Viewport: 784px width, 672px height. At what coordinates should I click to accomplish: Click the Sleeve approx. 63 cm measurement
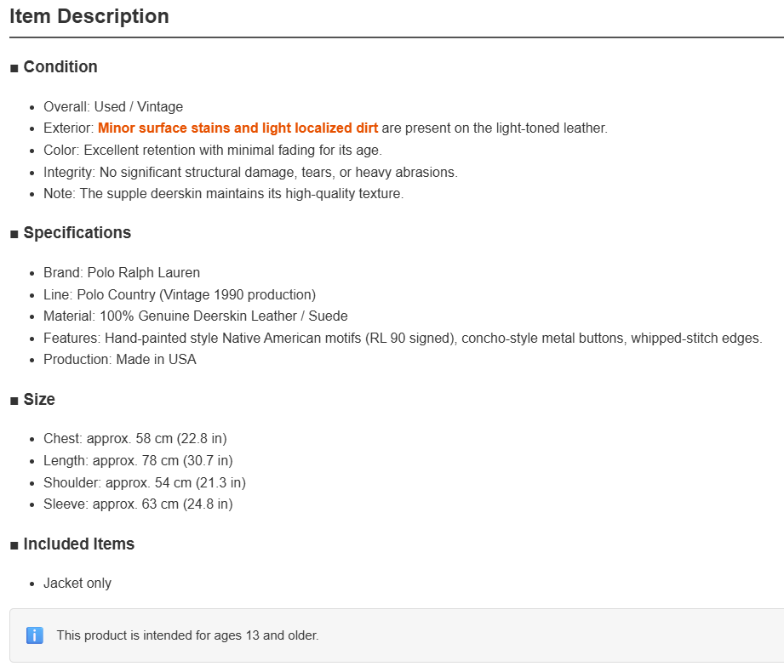click(x=138, y=504)
